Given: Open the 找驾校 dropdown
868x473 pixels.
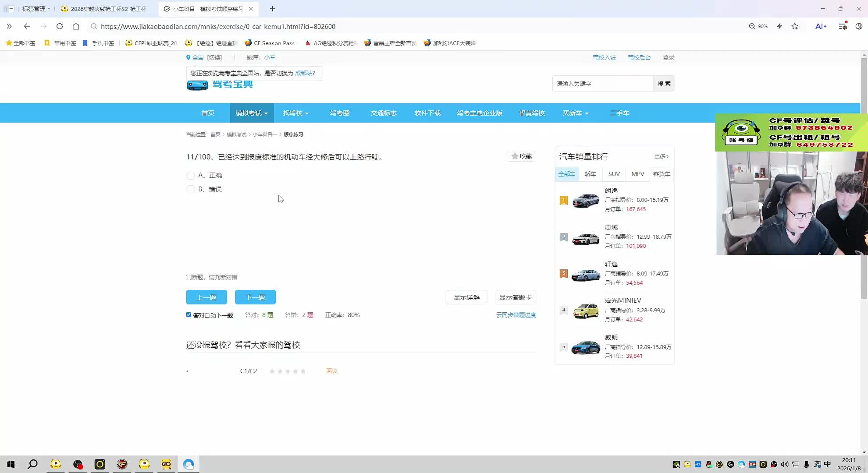Looking at the screenshot, I should point(295,113).
